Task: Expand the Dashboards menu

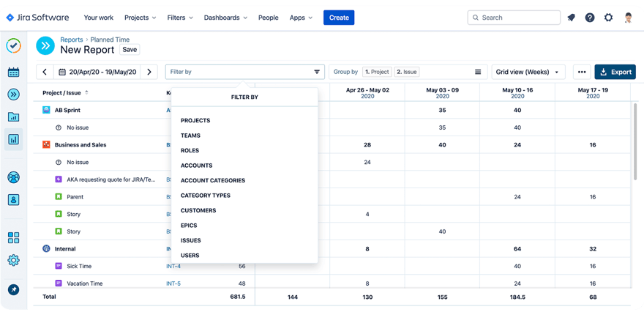Action: 225,18
